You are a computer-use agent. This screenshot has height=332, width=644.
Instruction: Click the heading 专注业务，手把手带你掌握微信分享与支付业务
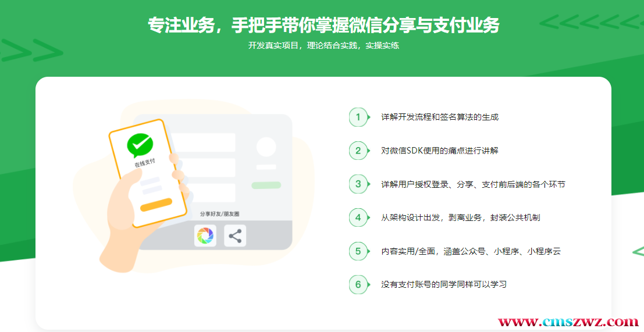coord(323,26)
